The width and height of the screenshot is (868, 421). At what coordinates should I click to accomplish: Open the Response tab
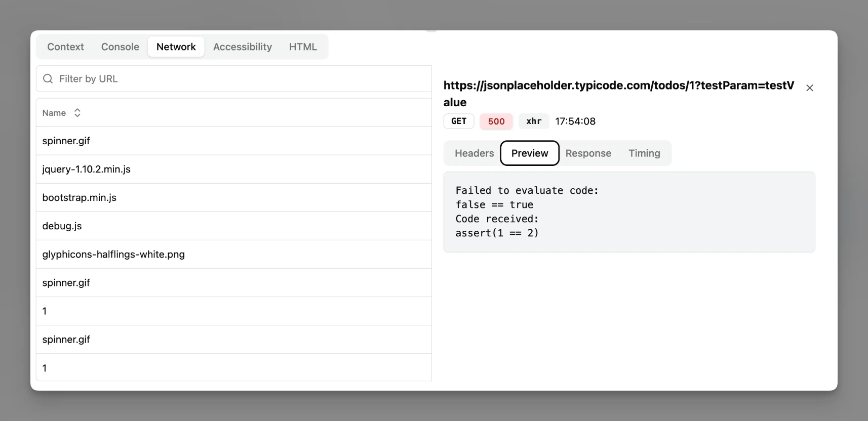coord(588,153)
